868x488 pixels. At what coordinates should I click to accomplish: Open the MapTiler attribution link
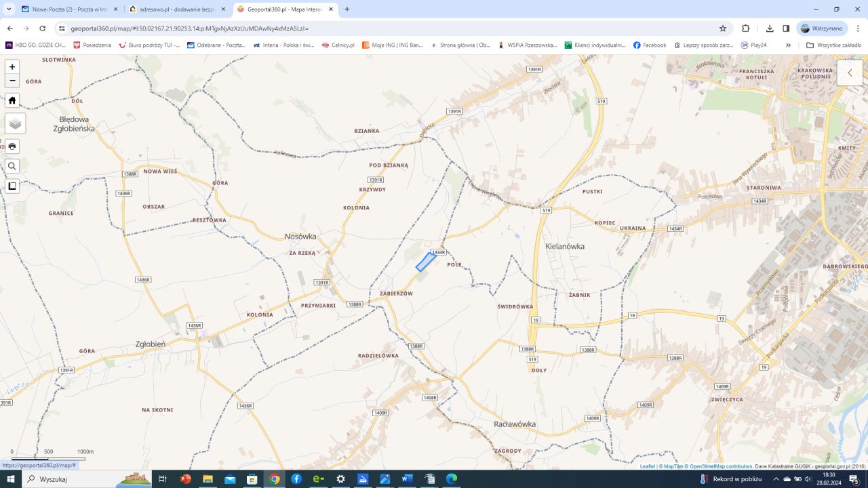[x=672, y=466]
